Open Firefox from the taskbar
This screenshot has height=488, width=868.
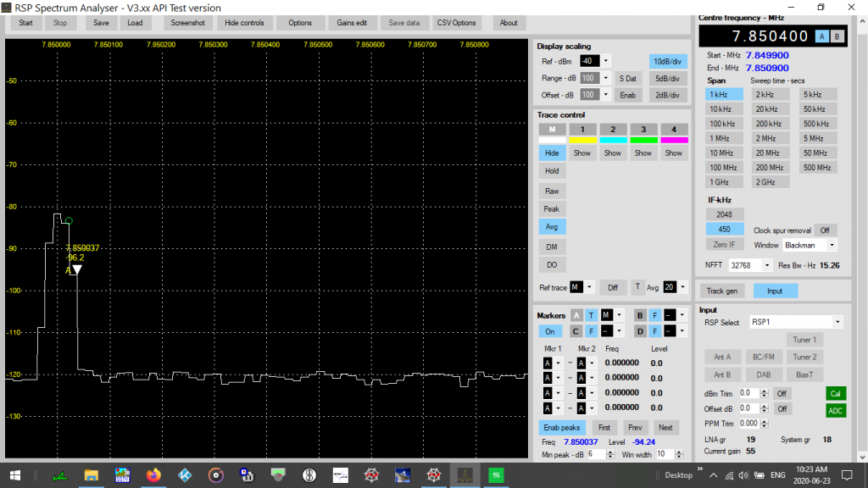click(152, 475)
